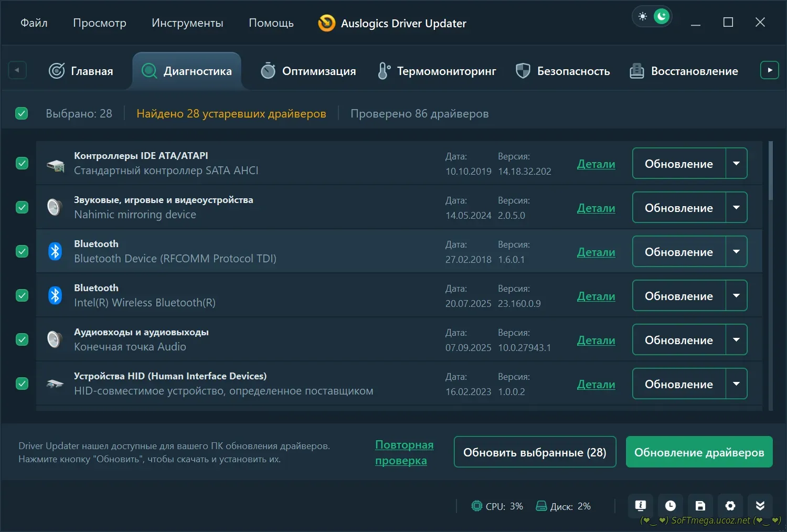Open the Инструменты menu
This screenshot has width=787, height=532.
(x=187, y=23)
